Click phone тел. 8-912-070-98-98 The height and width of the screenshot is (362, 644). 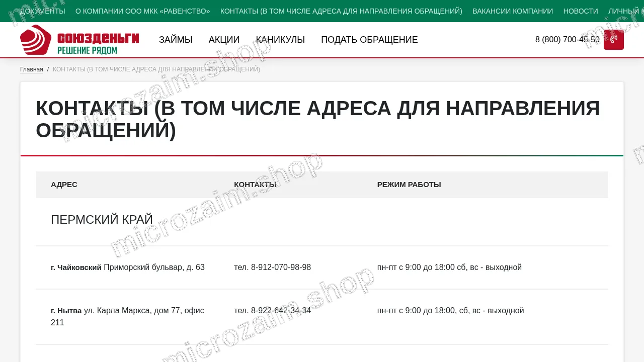pyautogui.click(x=272, y=267)
